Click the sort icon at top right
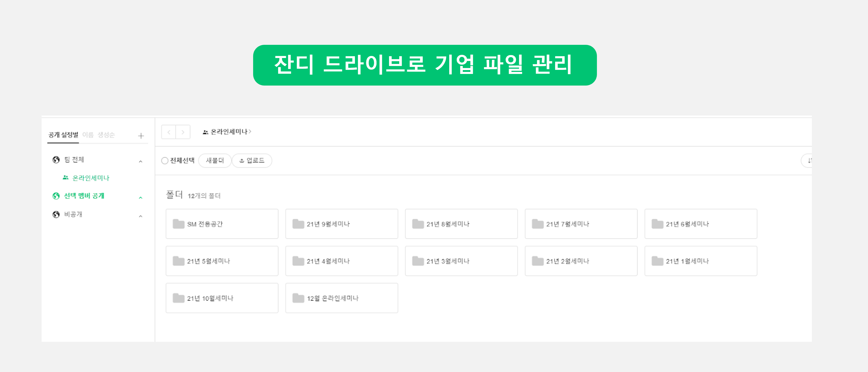The image size is (868, 372). (x=808, y=161)
